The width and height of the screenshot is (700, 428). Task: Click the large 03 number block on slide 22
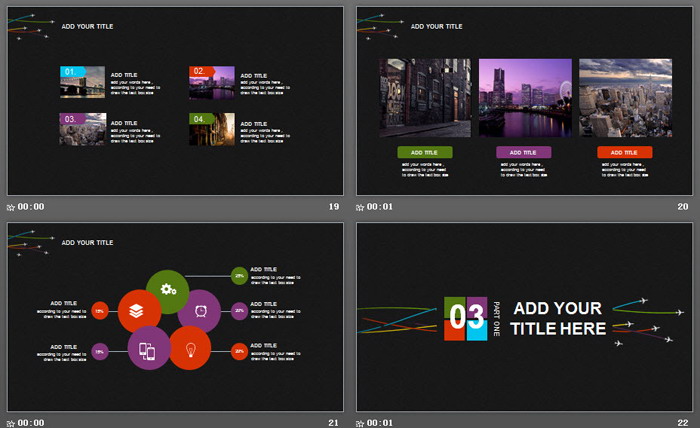point(465,319)
